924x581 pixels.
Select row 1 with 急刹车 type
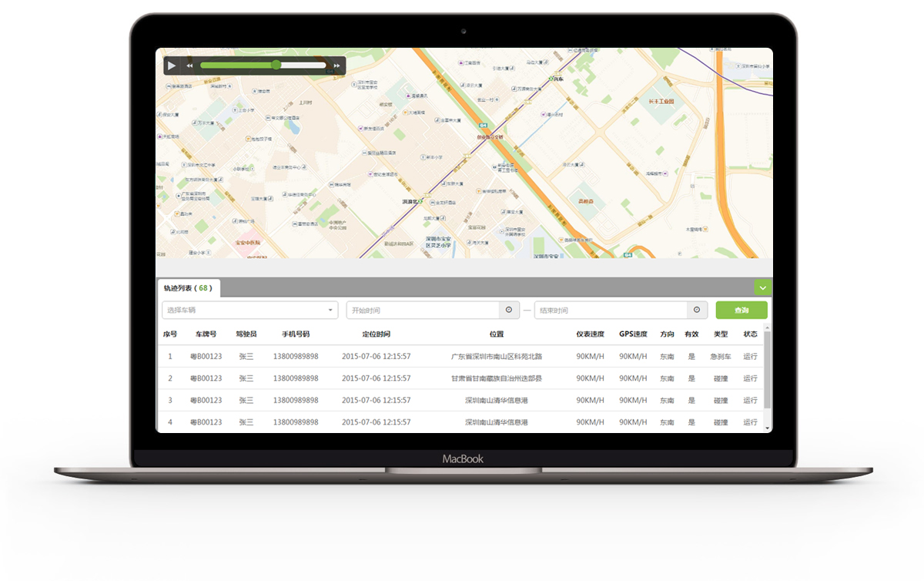click(x=462, y=357)
